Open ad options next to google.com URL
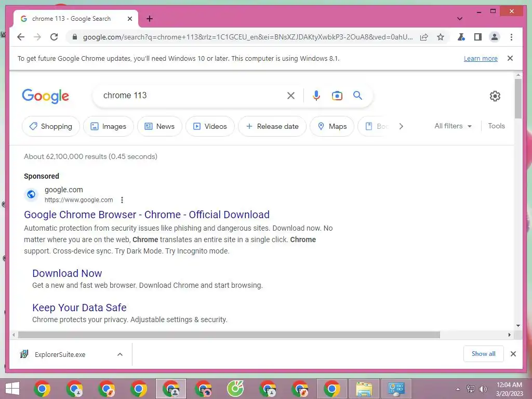 (122, 200)
